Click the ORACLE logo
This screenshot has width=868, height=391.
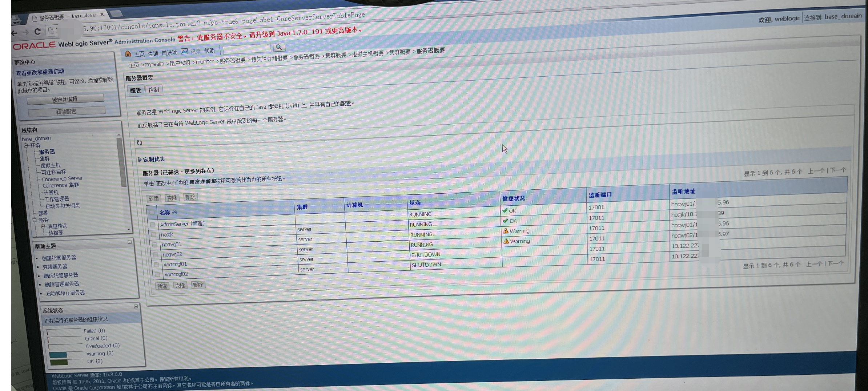[34, 46]
